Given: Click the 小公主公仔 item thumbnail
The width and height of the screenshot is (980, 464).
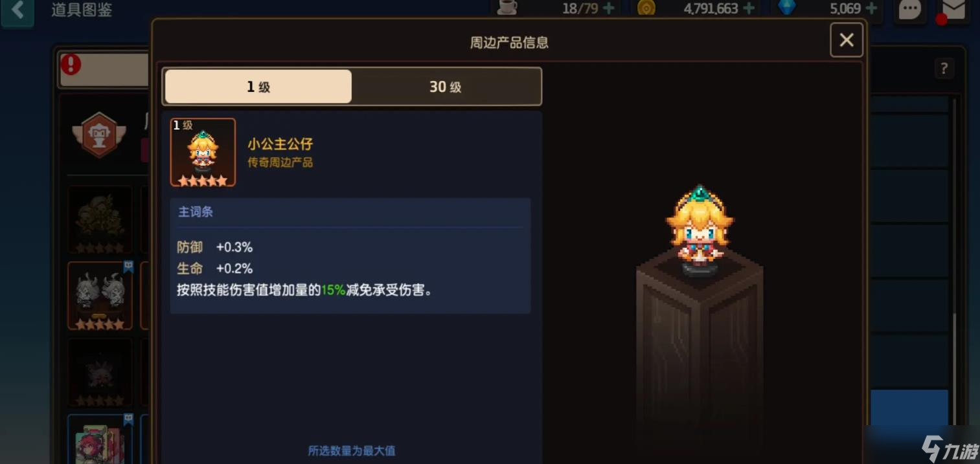Looking at the screenshot, I should click(203, 152).
